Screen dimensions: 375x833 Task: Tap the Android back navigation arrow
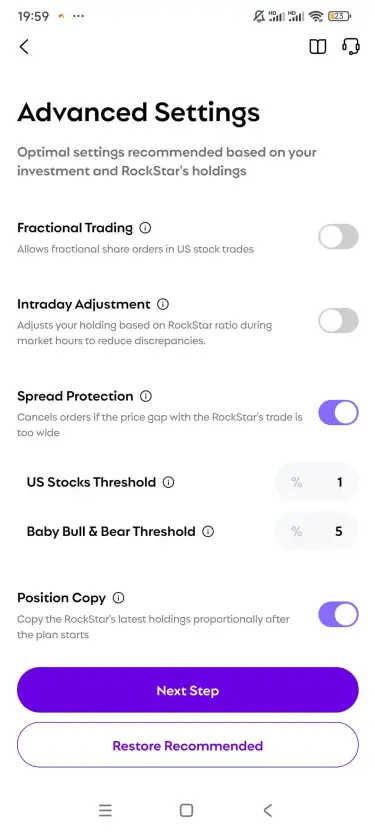tap(268, 810)
